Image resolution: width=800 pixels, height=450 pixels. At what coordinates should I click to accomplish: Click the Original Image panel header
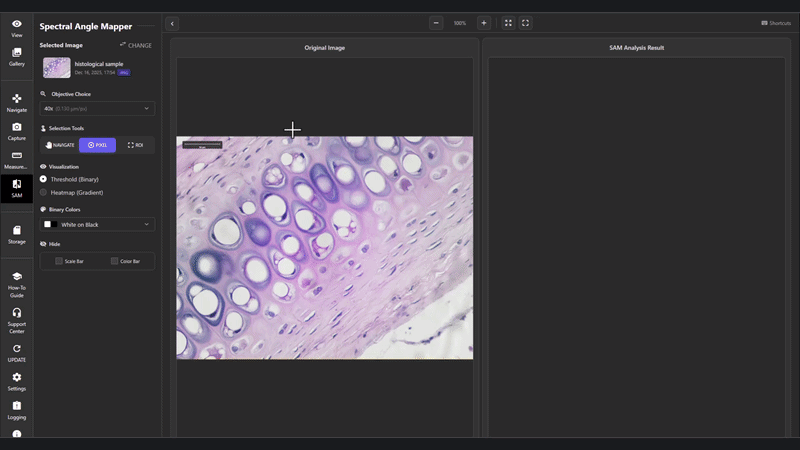(x=324, y=48)
